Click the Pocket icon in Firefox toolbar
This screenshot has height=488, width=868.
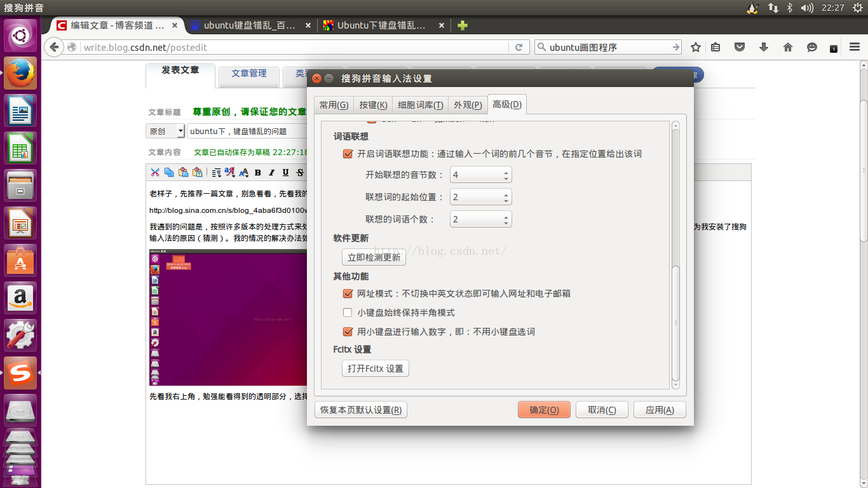click(x=740, y=47)
